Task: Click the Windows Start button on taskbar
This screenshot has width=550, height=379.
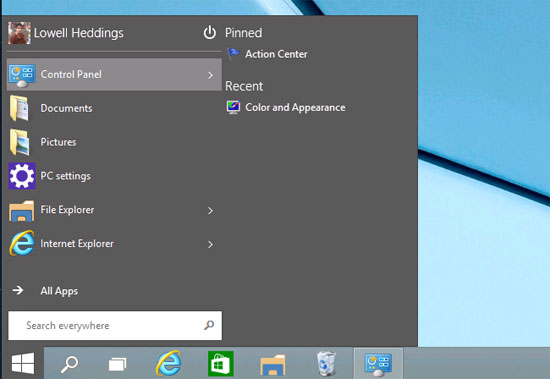Action: [23, 364]
